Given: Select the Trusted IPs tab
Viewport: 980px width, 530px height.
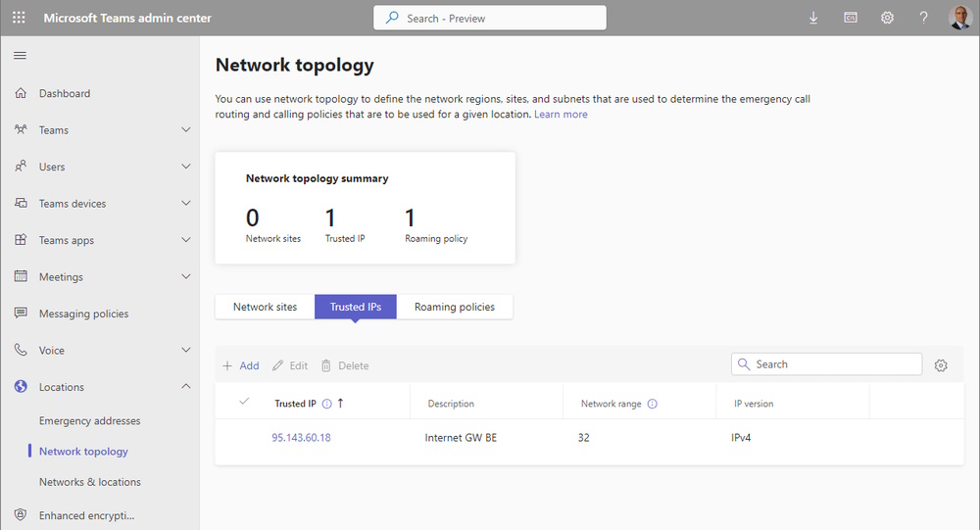Looking at the screenshot, I should 356,307.
